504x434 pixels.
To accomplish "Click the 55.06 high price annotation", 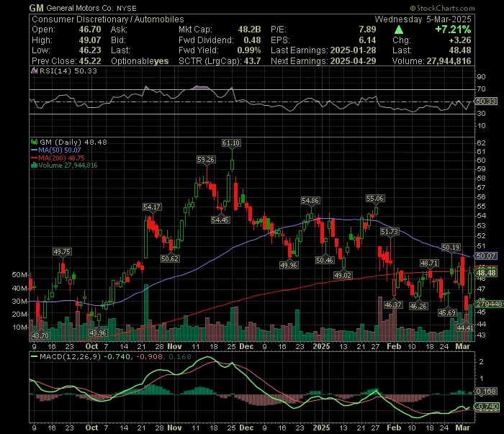I will tap(375, 199).
